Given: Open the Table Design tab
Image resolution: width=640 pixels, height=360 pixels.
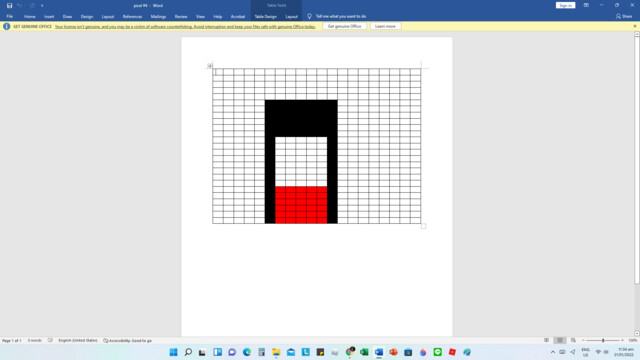Looking at the screenshot, I should [265, 17].
